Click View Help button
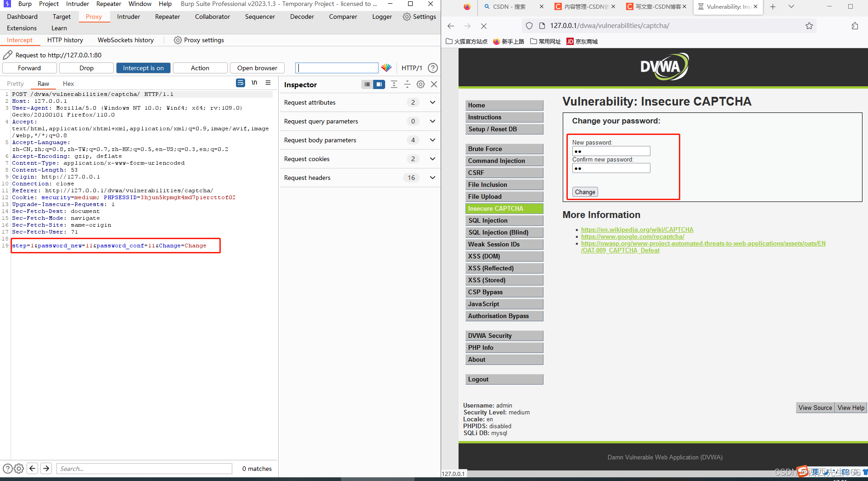 tap(851, 408)
